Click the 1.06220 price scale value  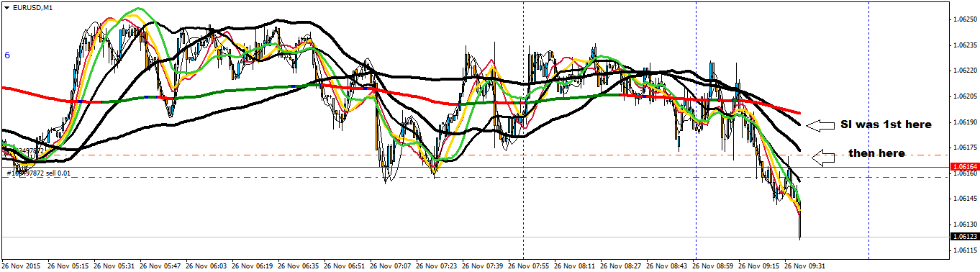tap(965, 71)
